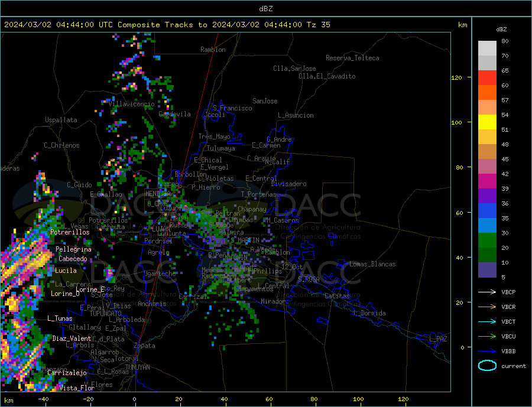This screenshot has width=532, height=407.
Task: Click the 'current' legend label text
Action: tap(514, 366)
